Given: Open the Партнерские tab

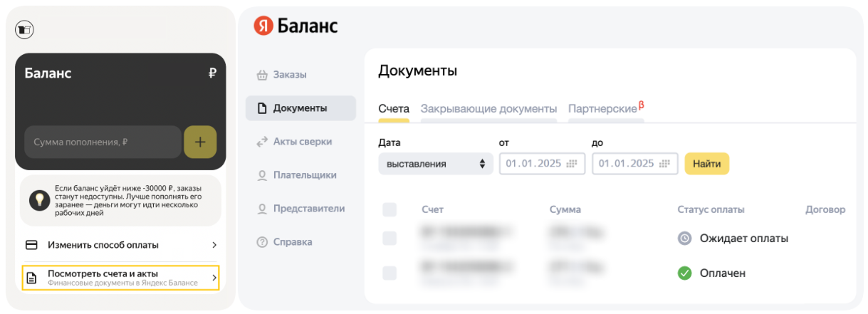Looking at the screenshot, I should (x=602, y=109).
